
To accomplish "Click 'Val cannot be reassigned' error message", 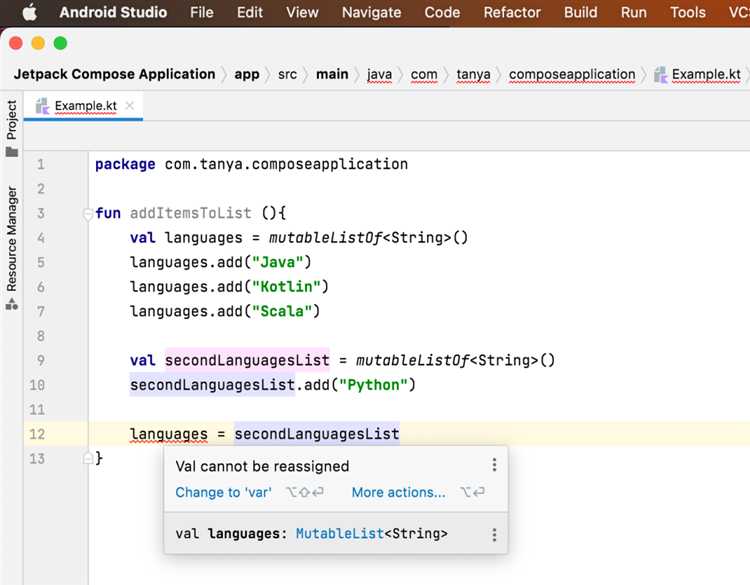I will point(262,466).
